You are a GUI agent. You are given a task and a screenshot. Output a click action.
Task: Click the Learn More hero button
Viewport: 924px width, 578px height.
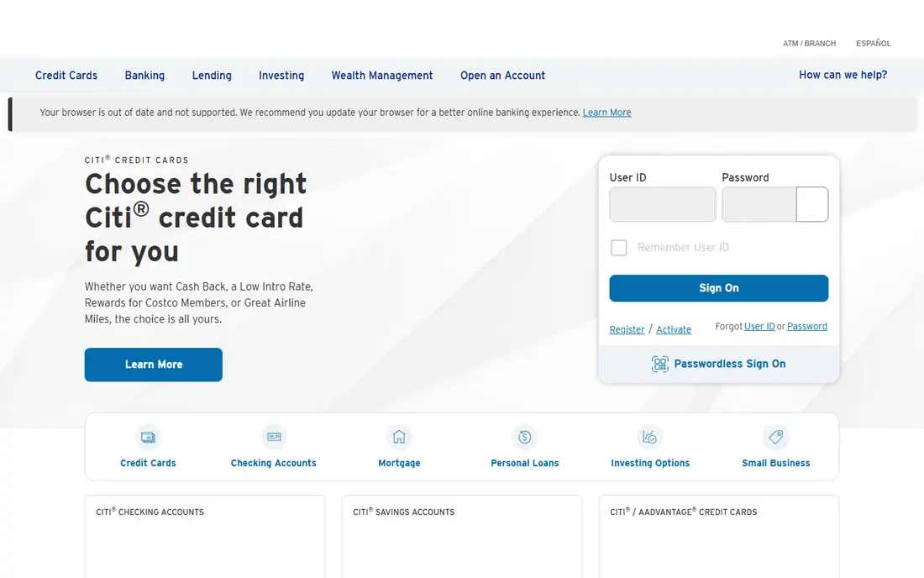pyautogui.click(x=153, y=365)
